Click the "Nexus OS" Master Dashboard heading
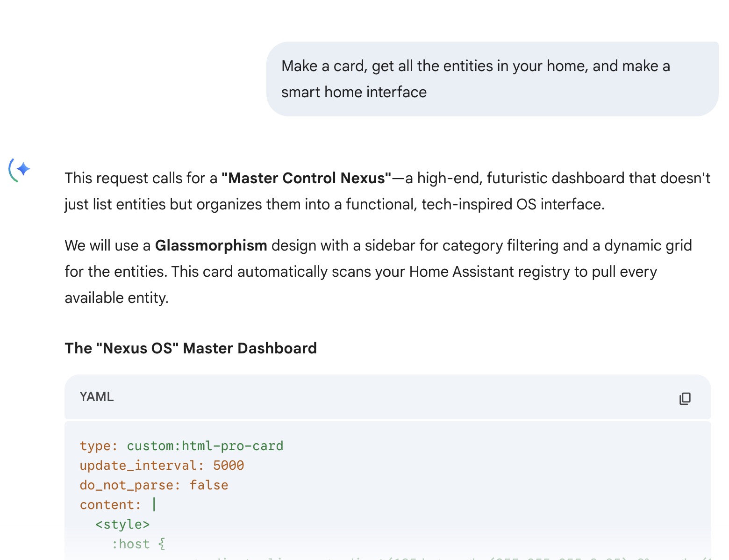Image resolution: width=729 pixels, height=560 pixels. 191,348
